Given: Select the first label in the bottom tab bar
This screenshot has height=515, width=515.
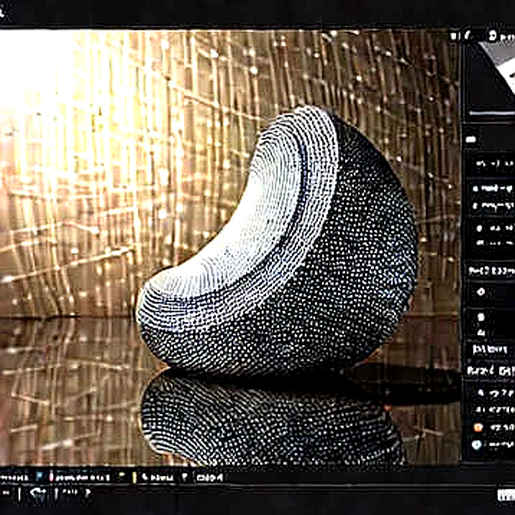Looking at the screenshot, I should coord(14,477).
